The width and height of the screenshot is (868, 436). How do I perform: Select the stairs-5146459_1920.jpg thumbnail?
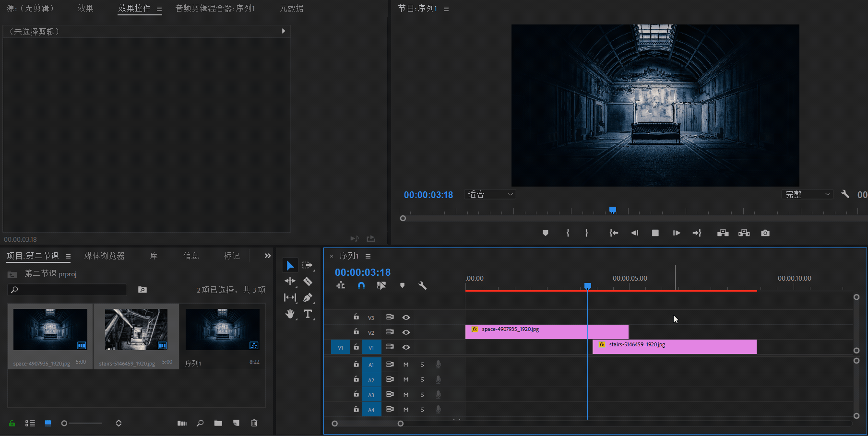coord(136,330)
